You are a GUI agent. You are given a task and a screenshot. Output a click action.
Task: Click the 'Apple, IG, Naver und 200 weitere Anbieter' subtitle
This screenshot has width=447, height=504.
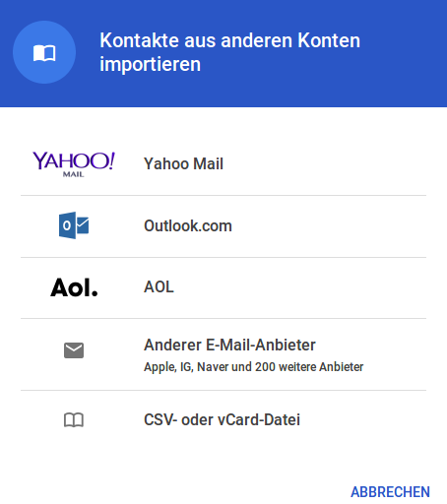point(253,367)
